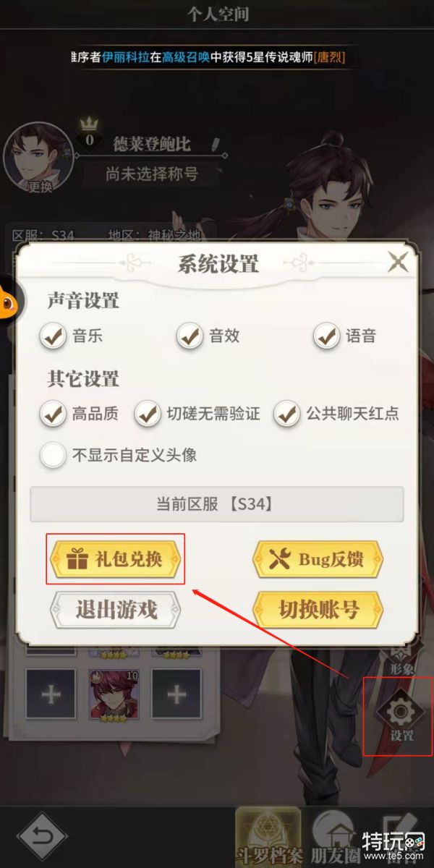Uncheck 切磋无需验证 checkbox
Screen dimensions: 434x868
point(148,414)
